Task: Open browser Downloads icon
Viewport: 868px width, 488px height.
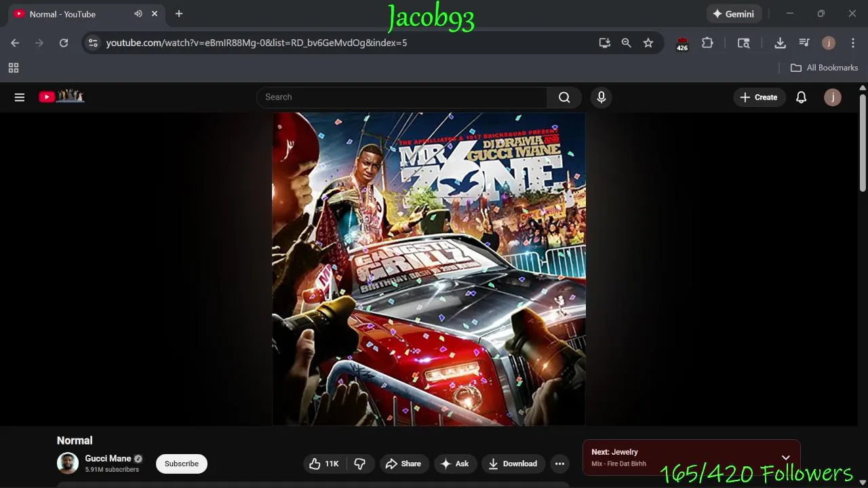Action: (780, 43)
